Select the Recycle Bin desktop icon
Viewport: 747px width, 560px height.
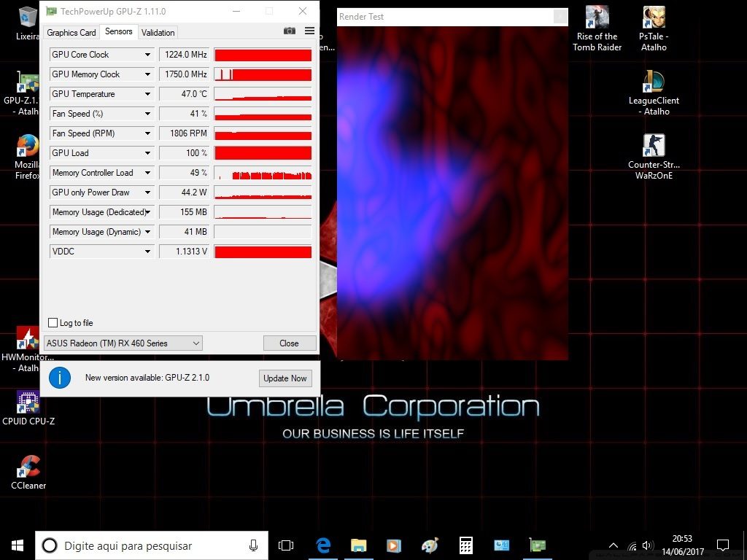[x=28, y=24]
